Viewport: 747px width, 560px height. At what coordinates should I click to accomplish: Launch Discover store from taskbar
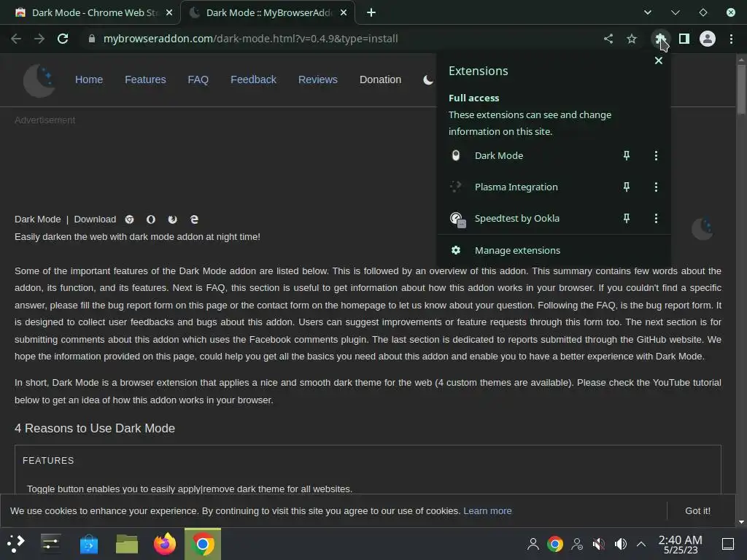coord(88,544)
